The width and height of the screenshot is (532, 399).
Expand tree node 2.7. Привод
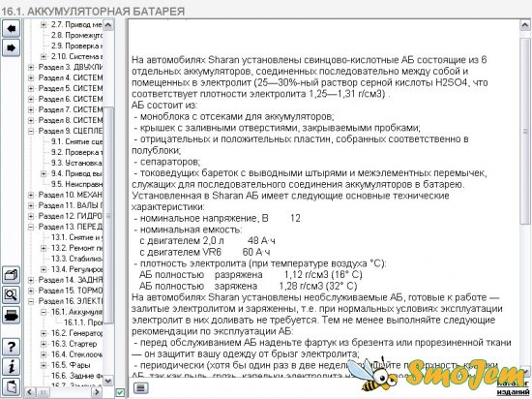point(44,24)
